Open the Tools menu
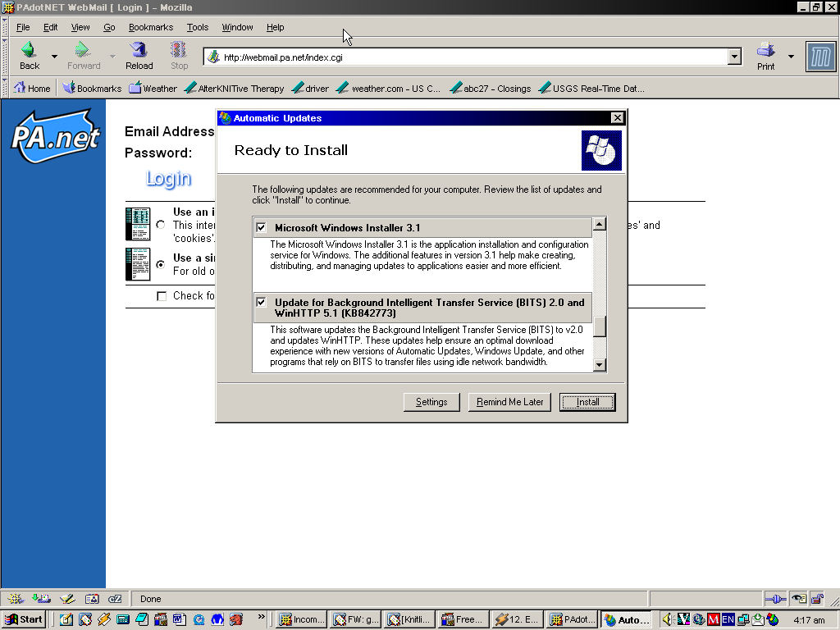The width and height of the screenshot is (840, 630). 197,27
